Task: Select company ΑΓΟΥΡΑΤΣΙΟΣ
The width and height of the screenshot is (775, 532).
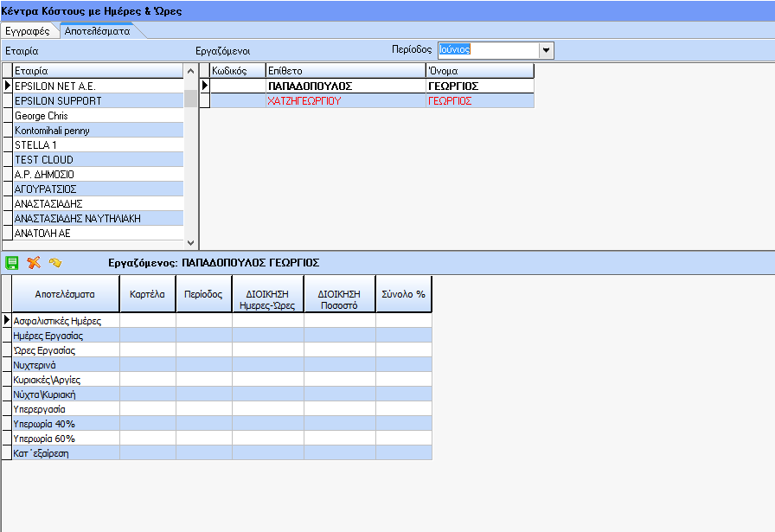Action: tap(99, 189)
